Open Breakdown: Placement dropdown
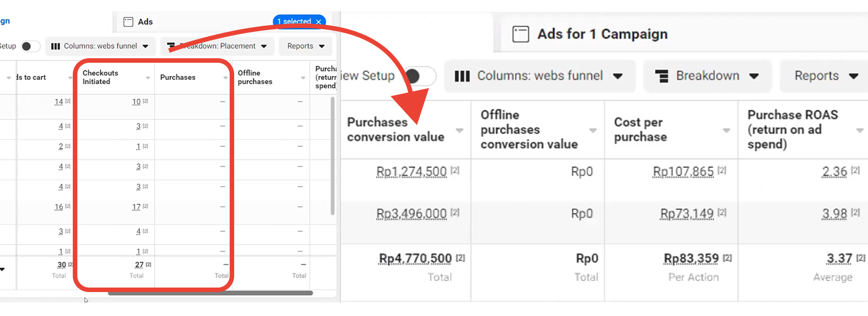The width and height of the screenshot is (868, 316). (x=217, y=46)
